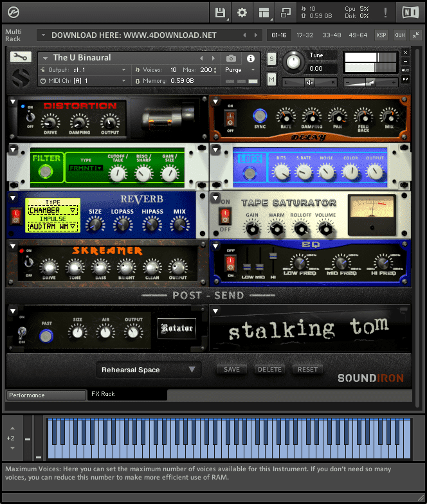427x504 pixels.
Task: Open the Filter TYPE FRMNT dropdown
Action: tap(86, 168)
